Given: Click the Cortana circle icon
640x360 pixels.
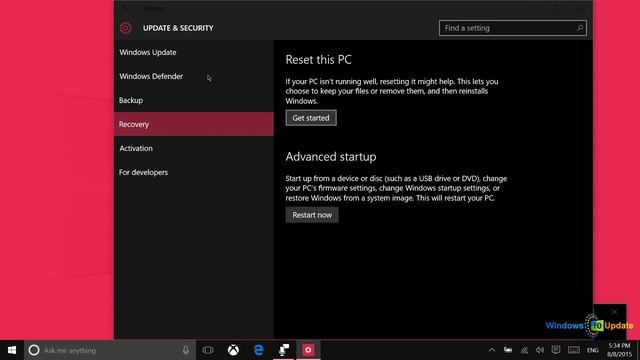Looking at the screenshot, I should click(34, 350).
